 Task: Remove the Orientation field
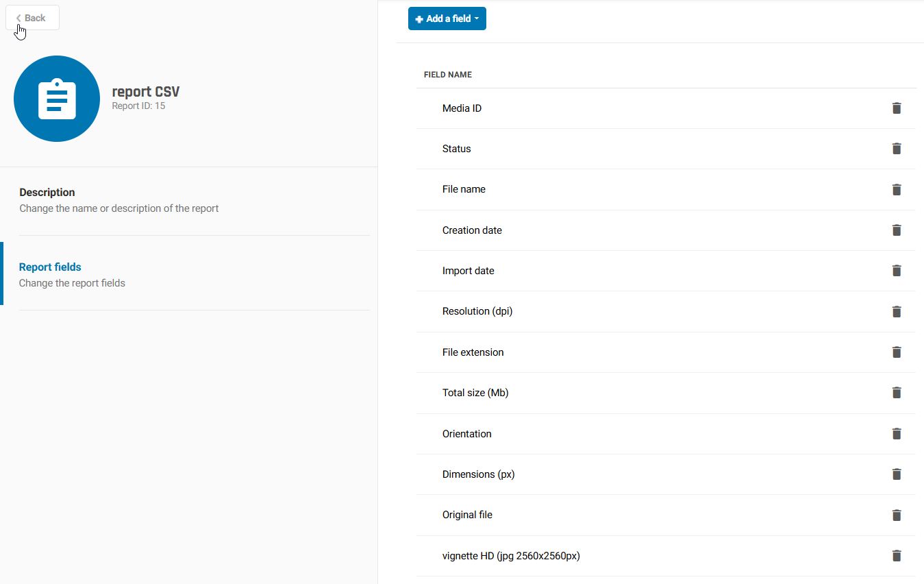(x=897, y=434)
